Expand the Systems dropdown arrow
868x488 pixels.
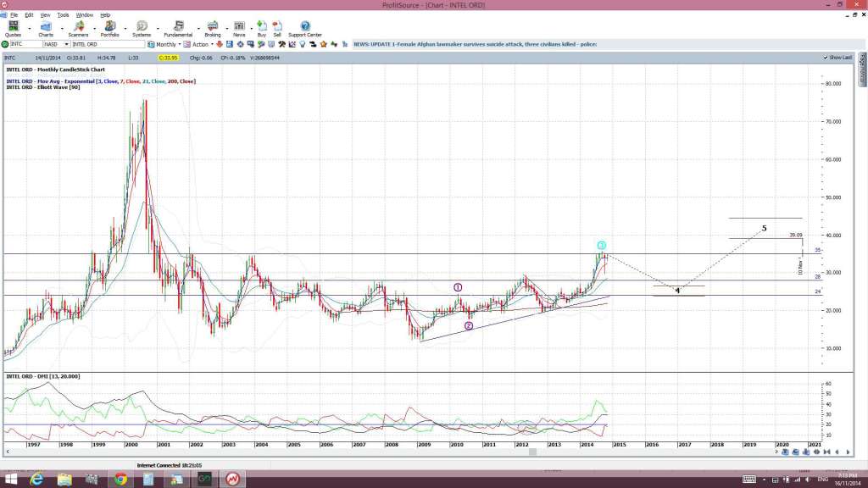tap(158, 28)
